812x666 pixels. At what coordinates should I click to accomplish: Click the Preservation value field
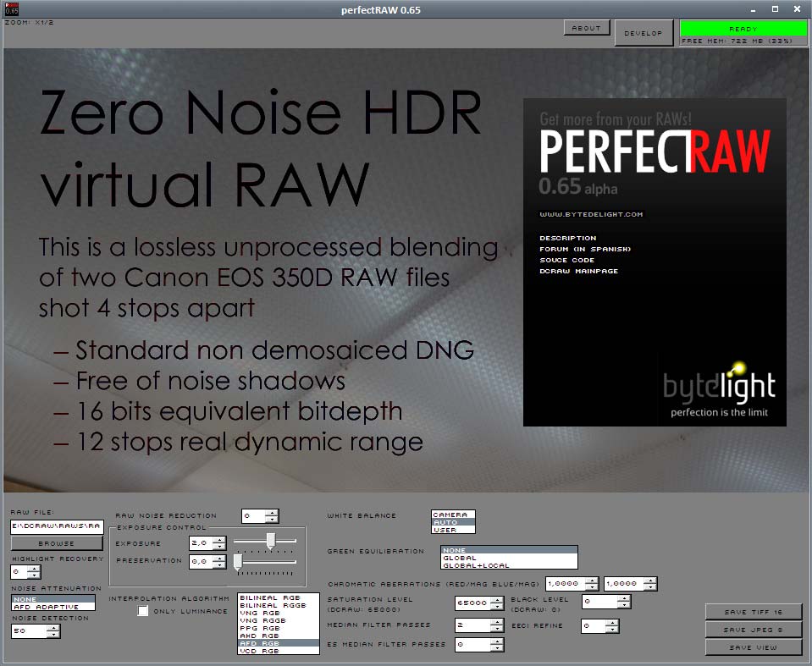click(x=202, y=561)
